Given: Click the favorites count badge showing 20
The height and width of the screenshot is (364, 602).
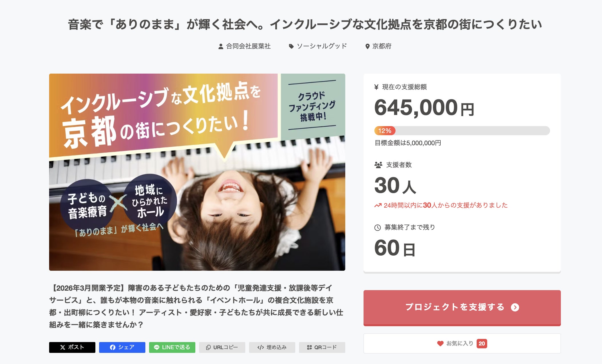Looking at the screenshot, I should pos(482,343).
